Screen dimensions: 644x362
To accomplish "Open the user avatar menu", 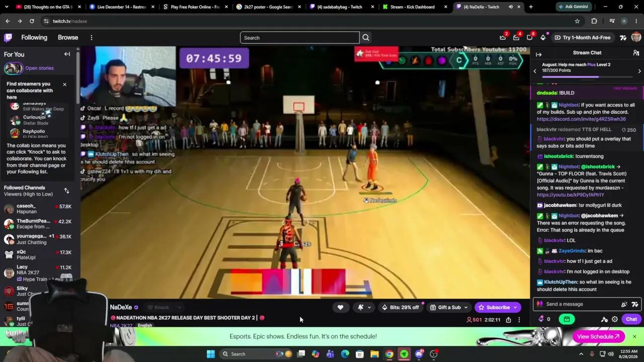I will pos(636,38).
